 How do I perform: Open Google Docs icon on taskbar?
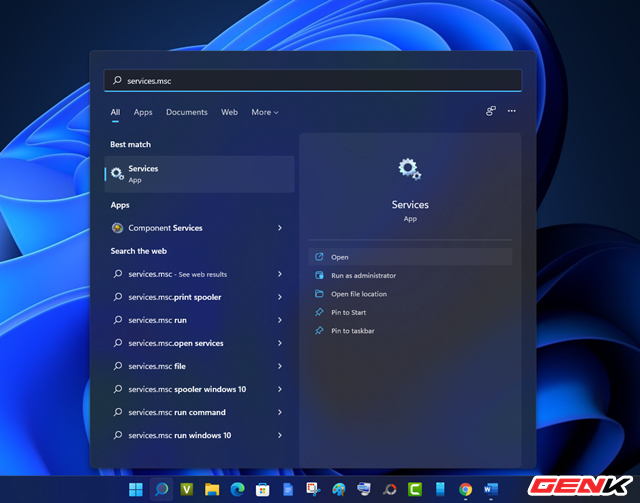(x=288, y=489)
